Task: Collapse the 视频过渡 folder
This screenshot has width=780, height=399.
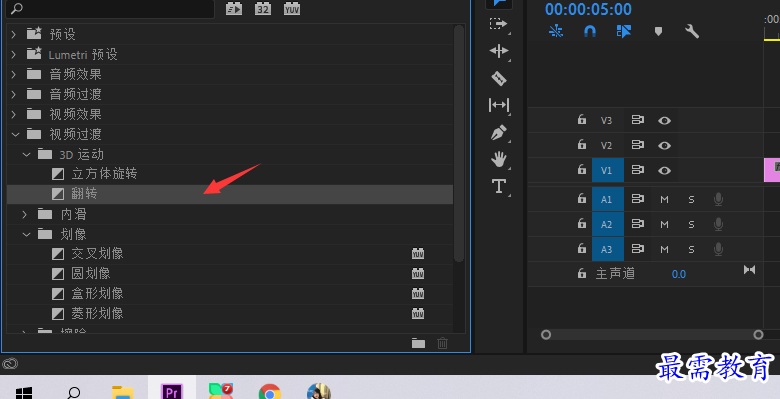Action: pyautogui.click(x=15, y=134)
